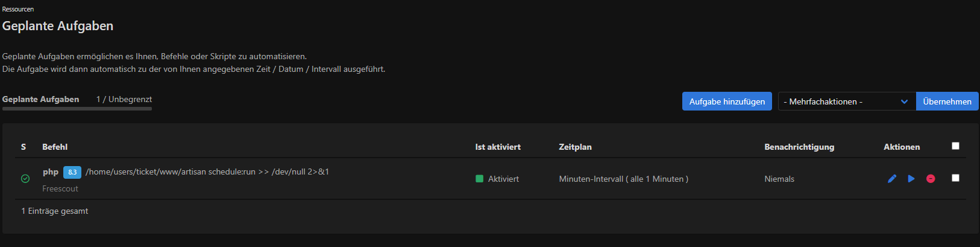This screenshot has height=247, width=980.
Task: Click the Benachrichtigung column header
Action: [x=799, y=147]
